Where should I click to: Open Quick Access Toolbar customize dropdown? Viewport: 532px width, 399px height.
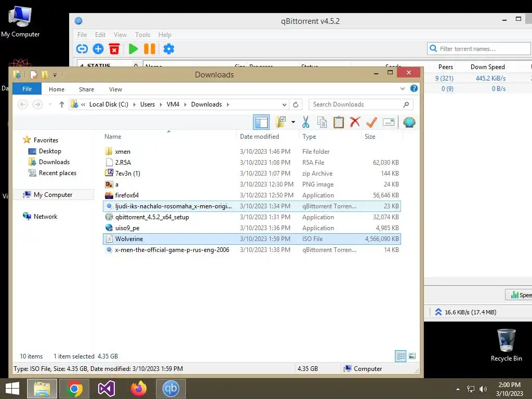coord(55,75)
